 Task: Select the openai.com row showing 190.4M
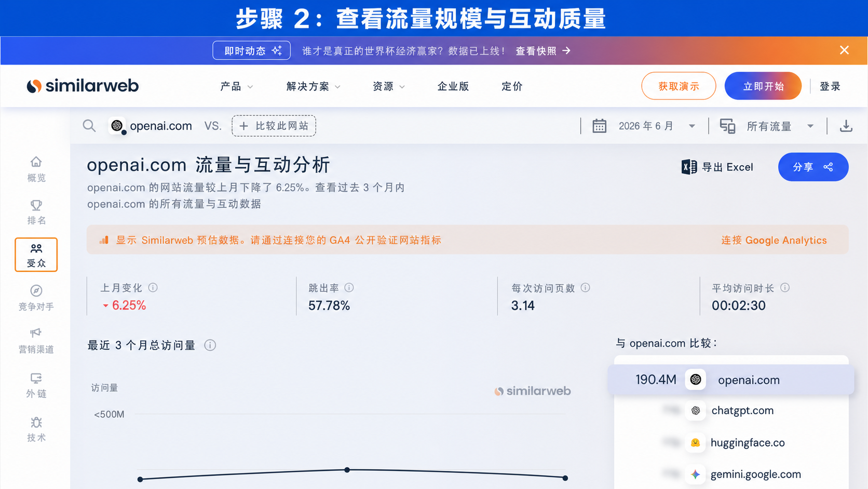(731, 379)
